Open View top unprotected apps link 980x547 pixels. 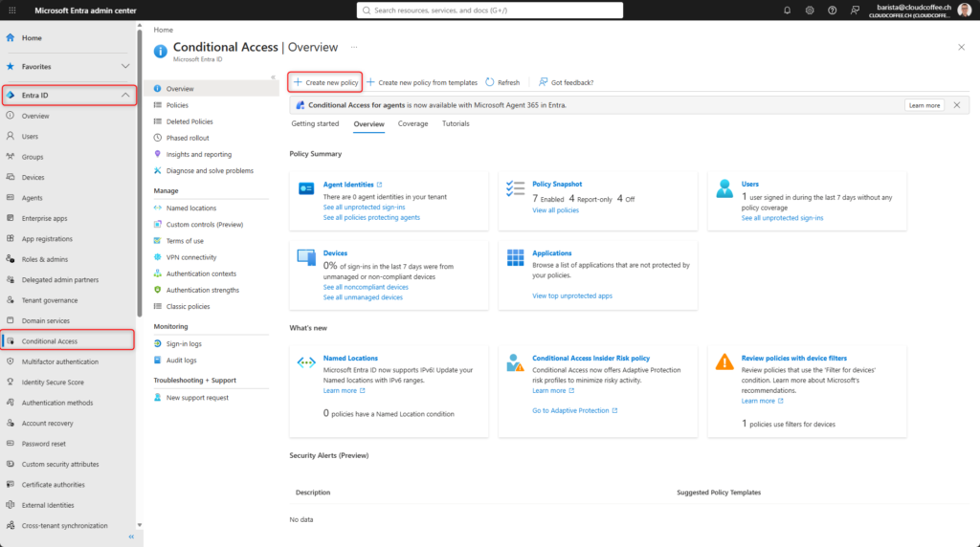pos(572,296)
